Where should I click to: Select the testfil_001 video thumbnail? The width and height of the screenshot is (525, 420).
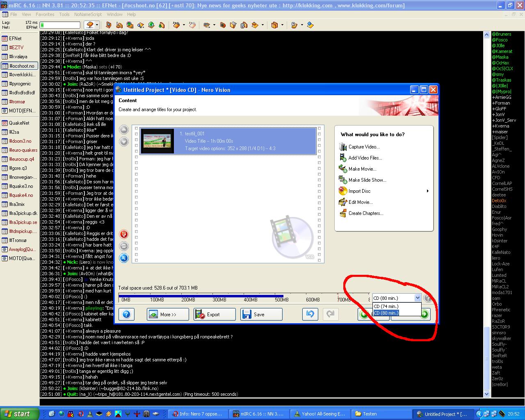coord(157,141)
